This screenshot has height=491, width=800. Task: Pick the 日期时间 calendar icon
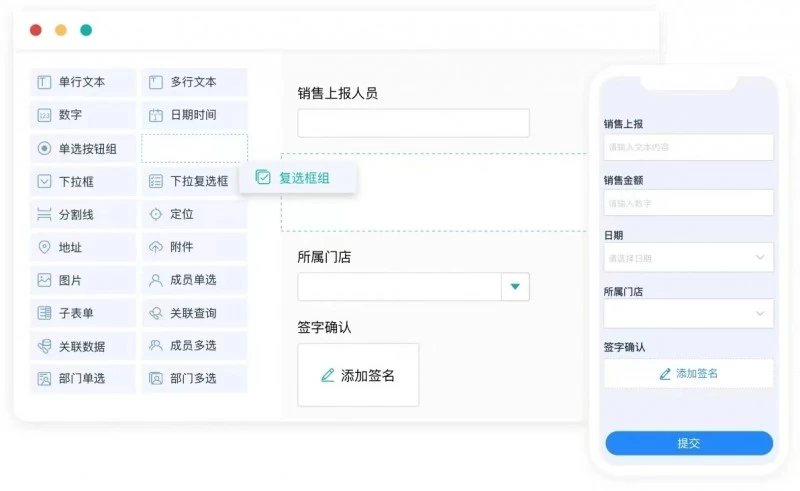coord(155,115)
